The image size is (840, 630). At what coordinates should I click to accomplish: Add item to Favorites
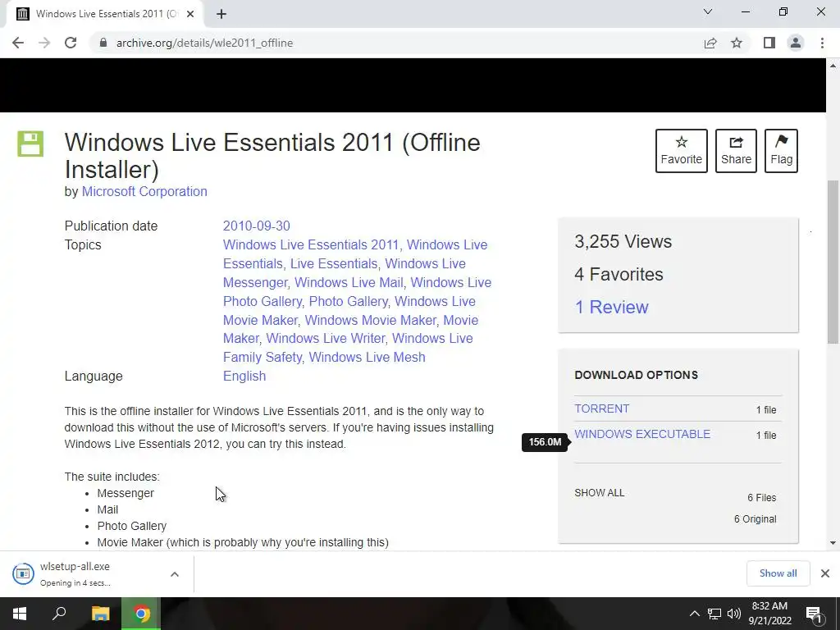coord(682,151)
